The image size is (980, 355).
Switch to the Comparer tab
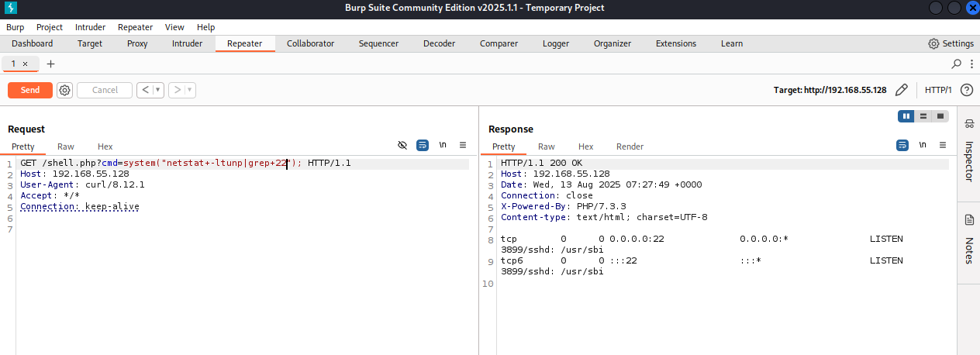click(x=499, y=43)
